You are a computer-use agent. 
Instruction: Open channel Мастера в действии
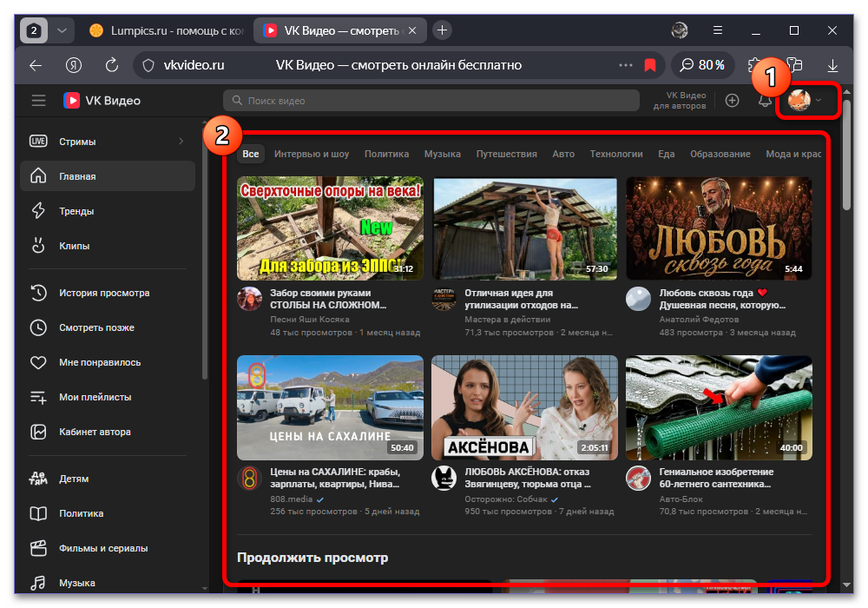click(x=507, y=320)
